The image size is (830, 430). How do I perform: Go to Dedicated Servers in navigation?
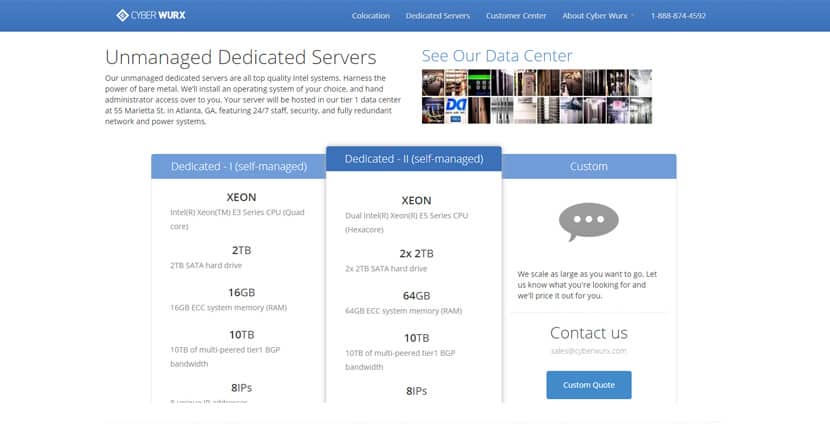point(438,16)
